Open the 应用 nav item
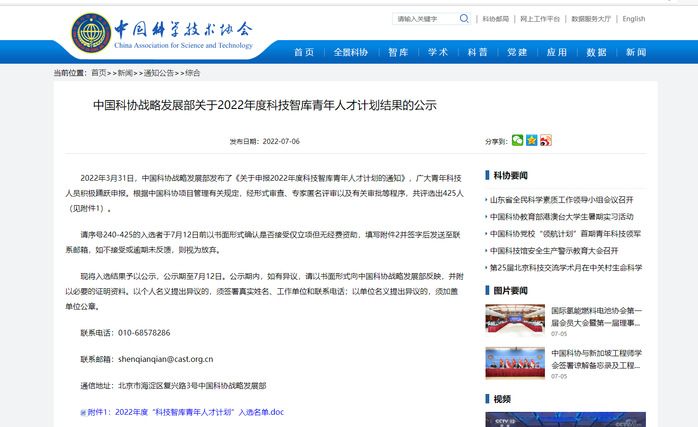This screenshot has height=427, width=698. pos(556,52)
